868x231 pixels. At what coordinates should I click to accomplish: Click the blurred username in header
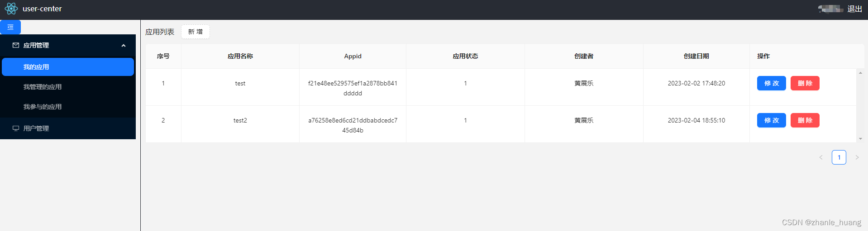[831, 9]
